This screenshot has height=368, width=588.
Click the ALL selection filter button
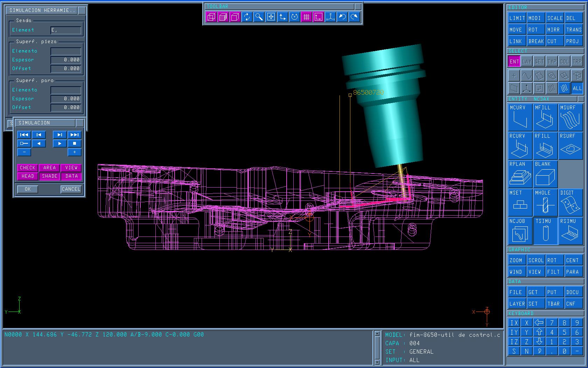(577, 88)
